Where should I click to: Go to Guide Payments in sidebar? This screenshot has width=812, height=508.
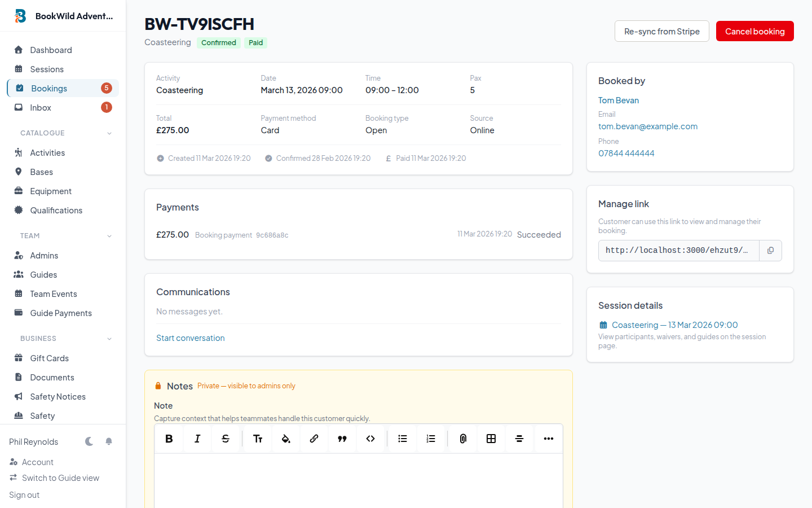click(x=61, y=313)
